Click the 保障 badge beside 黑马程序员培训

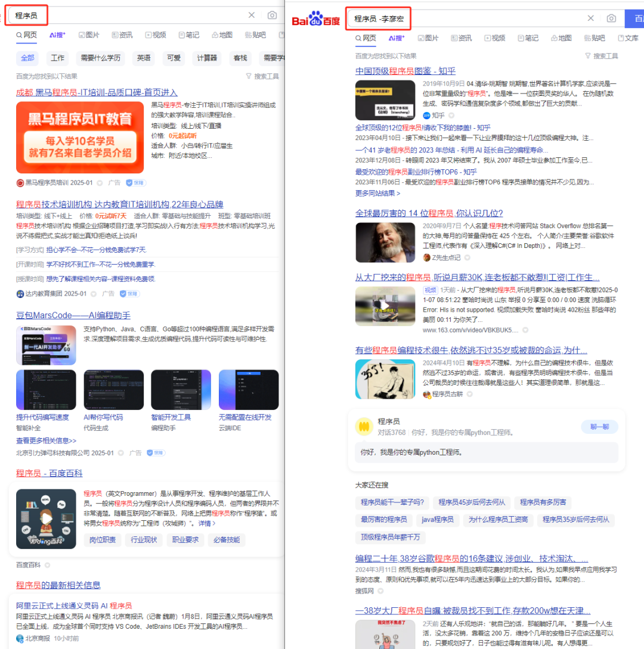pyautogui.click(x=136, y=182)
